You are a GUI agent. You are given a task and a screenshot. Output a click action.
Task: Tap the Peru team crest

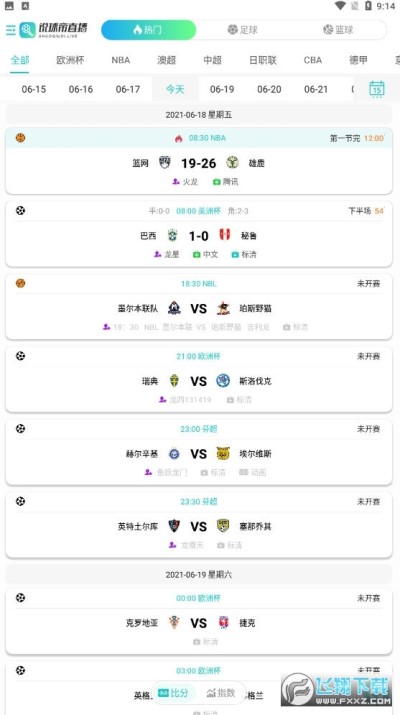(225, 236)
